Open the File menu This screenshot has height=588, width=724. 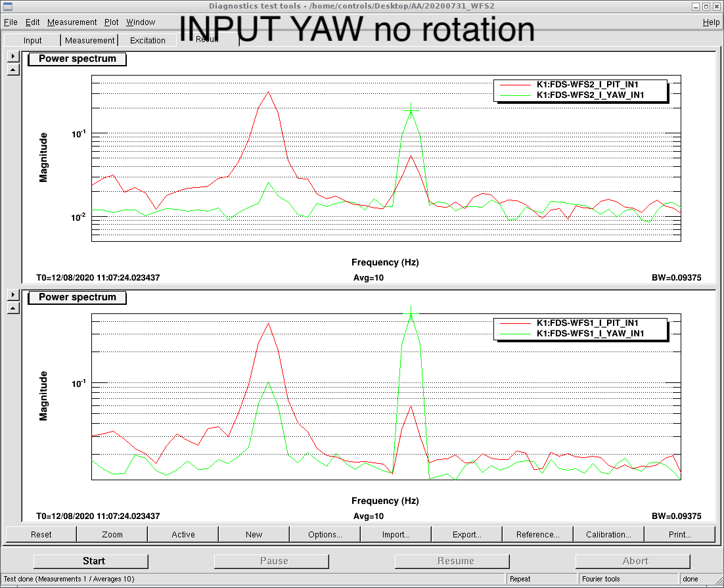11,22
